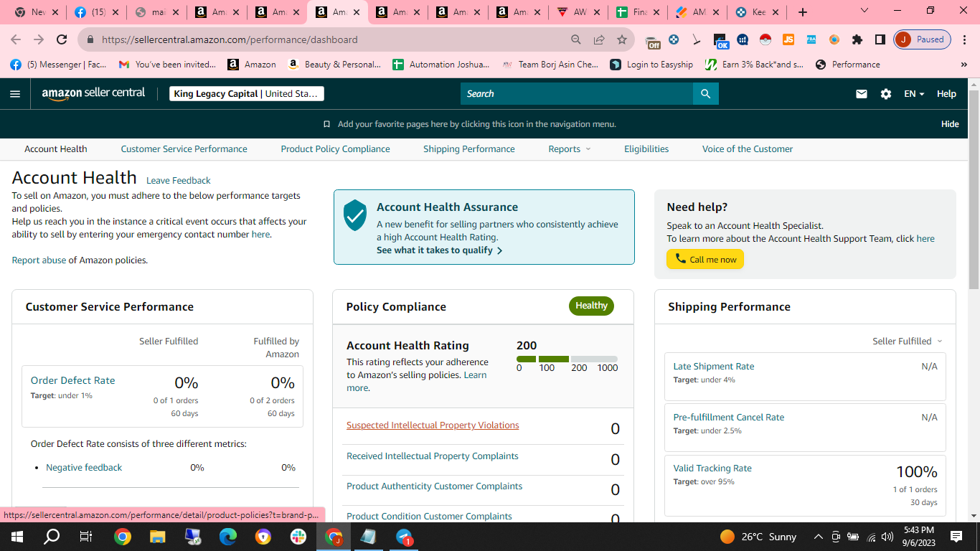The height and width of the screenshot is (551, 980).
Task: Click the site lock icon in address bar
Action: click(90, 39)
